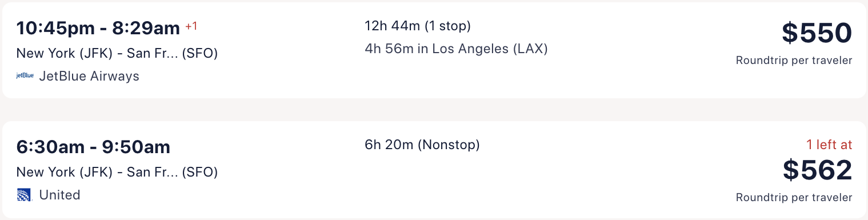Click the $550 roundtrip price
The image size is (868, 220).
point(817,33)
